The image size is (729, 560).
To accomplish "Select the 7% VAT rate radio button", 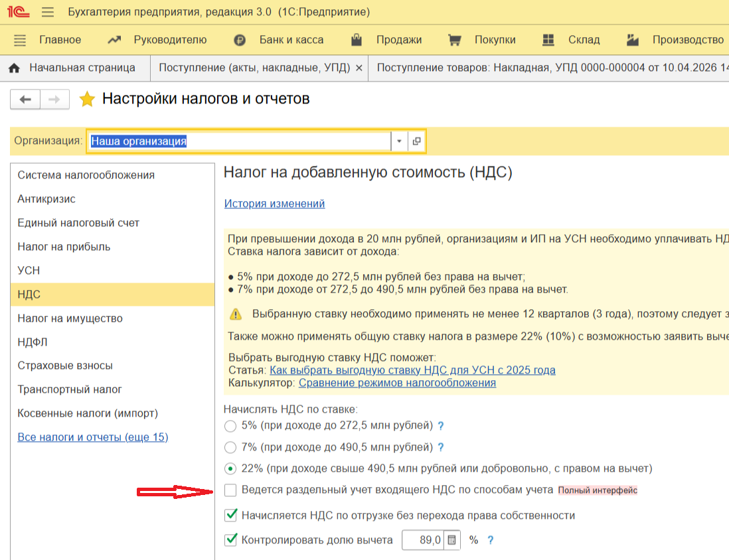I will (230, 447).
